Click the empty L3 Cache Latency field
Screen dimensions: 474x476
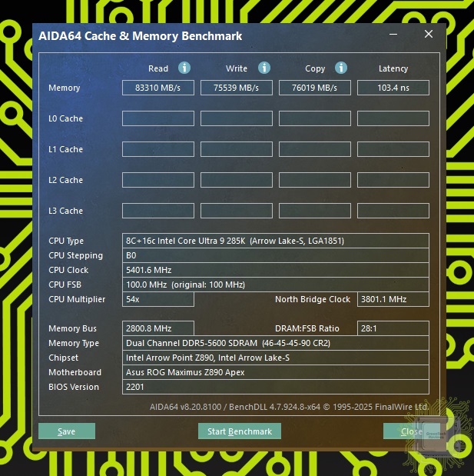tap(393, 211)
